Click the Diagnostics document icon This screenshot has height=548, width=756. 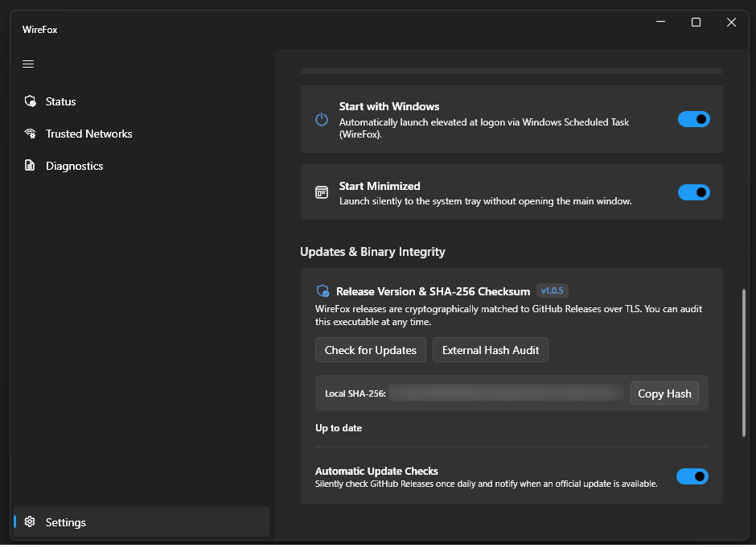[30, 166]
